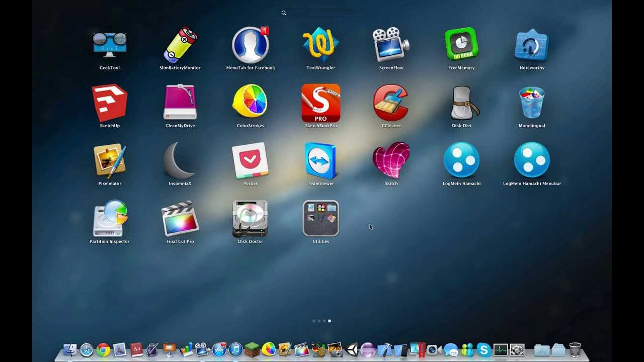Viewport: 644px width, 362px height.
Task: Select the currently active last page dot
Action: tap(330, 321)
